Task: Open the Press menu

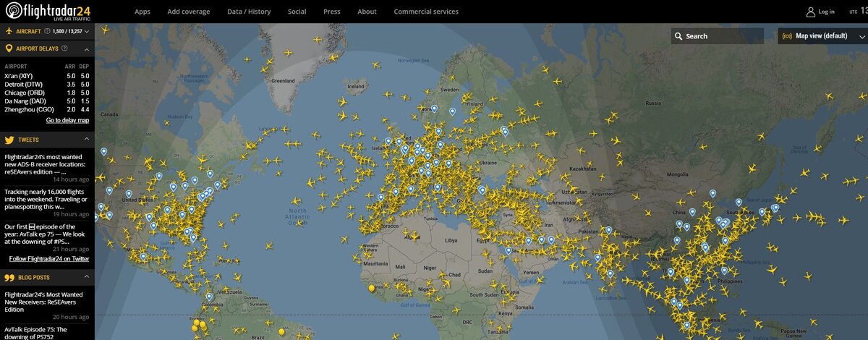Action: [x=331, y=12]
